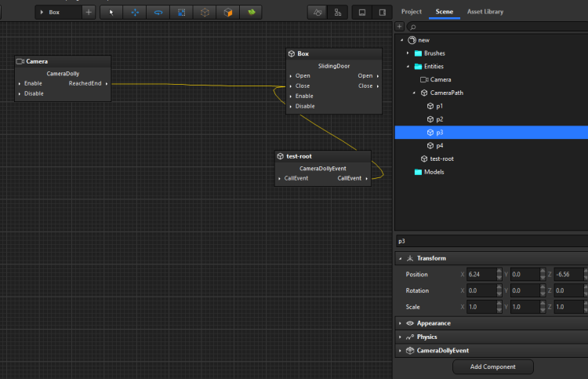Toggle the node graph hierarchy view button
Image resolution: width=588 pixels, height=379 pixels.
pyautogui.click(x=337, y=13)
